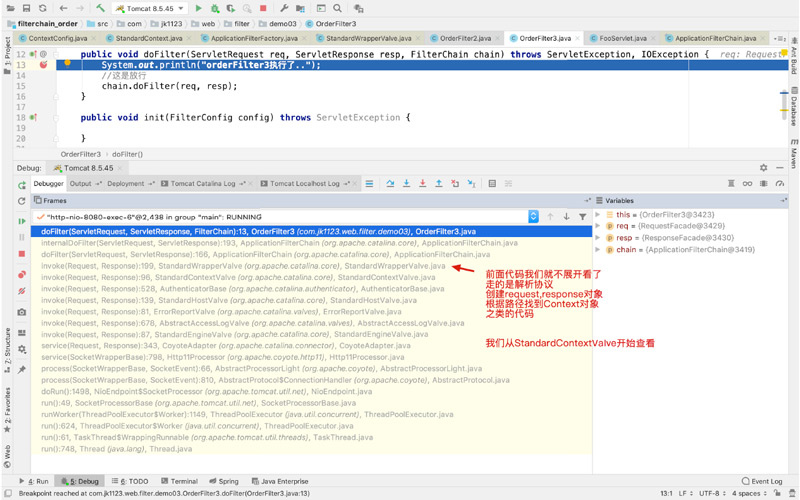The image size is (800, 500).
Task: Select the Debugger tab
Action: [x=48, y=184]
